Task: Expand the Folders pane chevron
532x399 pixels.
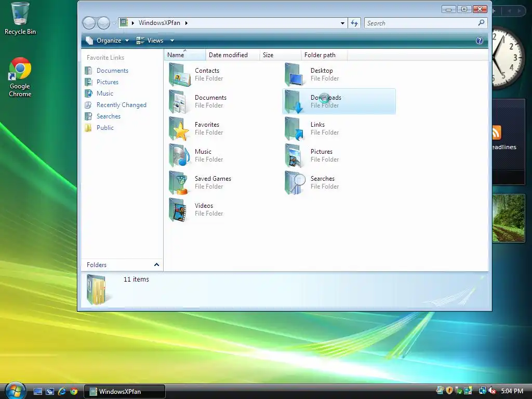Action: pos(156,264)
